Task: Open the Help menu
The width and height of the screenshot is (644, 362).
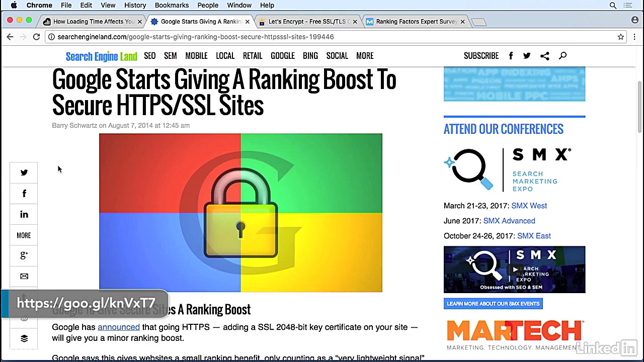Action: point(267,5)
